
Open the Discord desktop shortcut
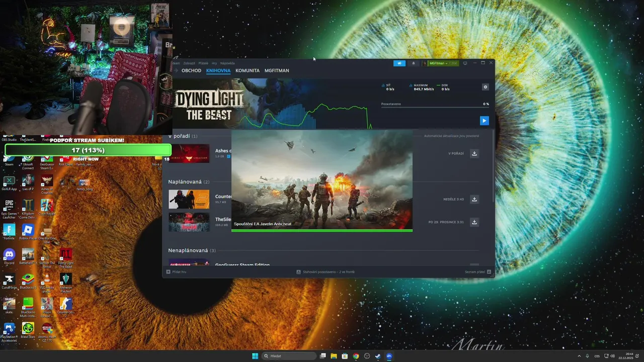point(9,256)
